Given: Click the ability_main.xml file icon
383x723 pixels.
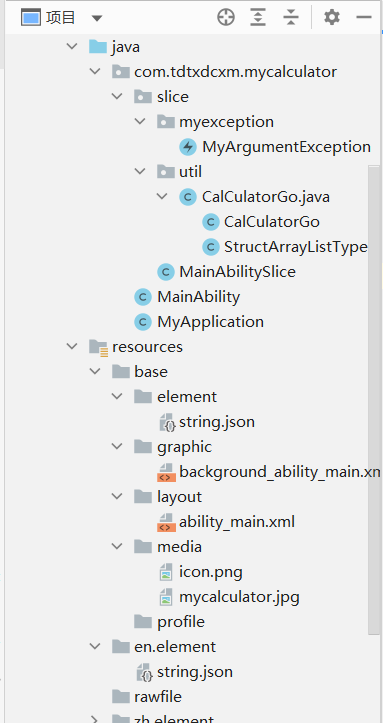Looking at the screenshot, I should (166, 522).
